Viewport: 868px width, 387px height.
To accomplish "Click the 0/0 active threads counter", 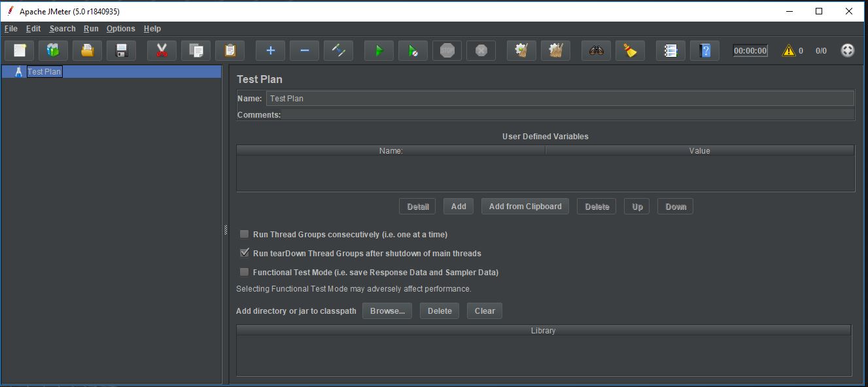I will point(821,50).
